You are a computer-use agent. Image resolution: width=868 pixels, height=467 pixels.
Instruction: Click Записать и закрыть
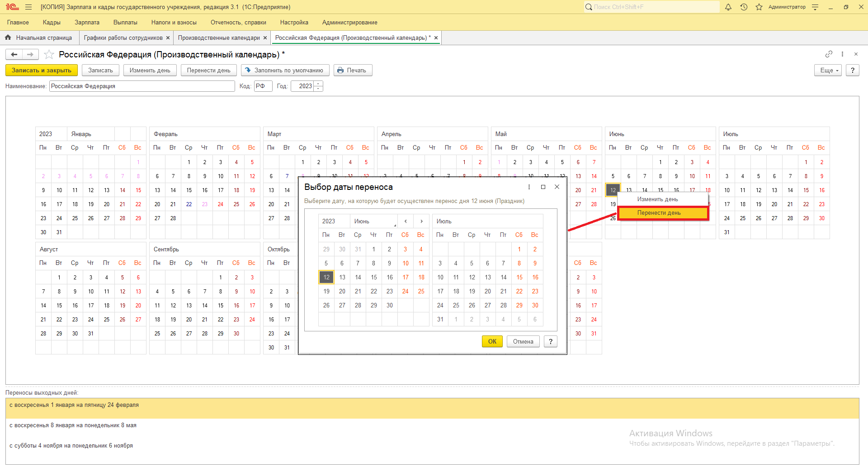[42, 70]
